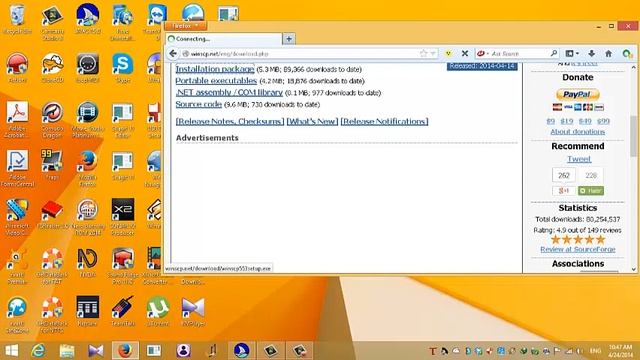Open the CloneCD desktop shortcut
Screen dimensions: 640x360
tap(52, 67)
